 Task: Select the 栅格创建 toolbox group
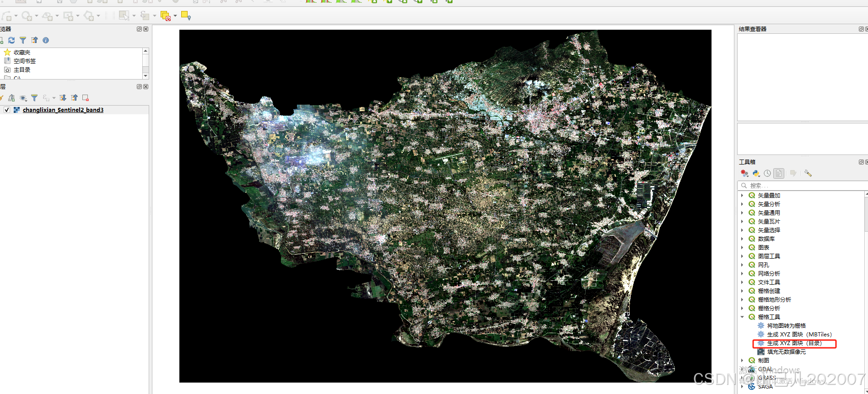pos(769,291)
